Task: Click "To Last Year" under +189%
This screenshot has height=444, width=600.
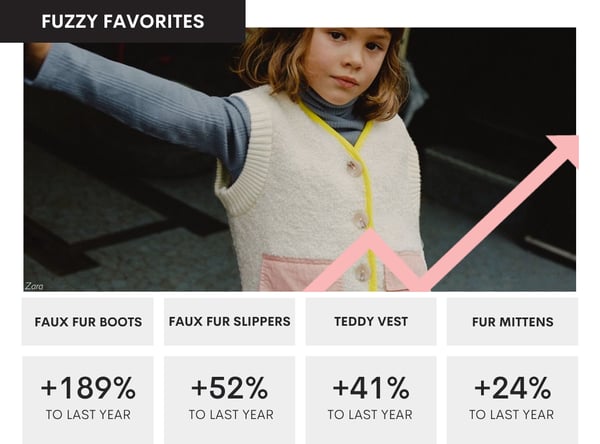Action: 88,415
